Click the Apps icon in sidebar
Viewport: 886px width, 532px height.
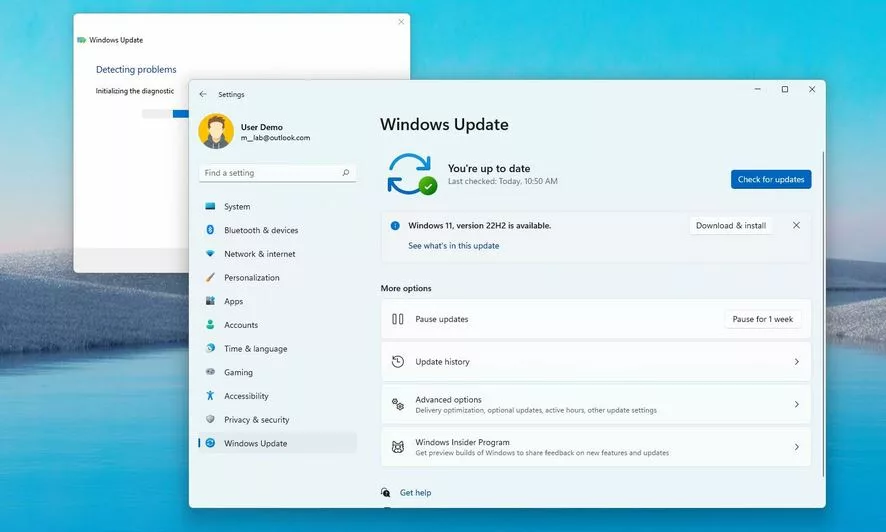coord(210,301)
